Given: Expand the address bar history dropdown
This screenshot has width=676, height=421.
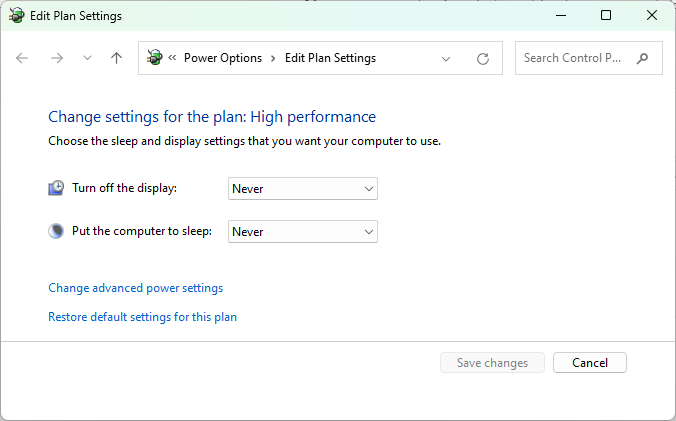Looking at the screenshot, I should click(446, 59).
